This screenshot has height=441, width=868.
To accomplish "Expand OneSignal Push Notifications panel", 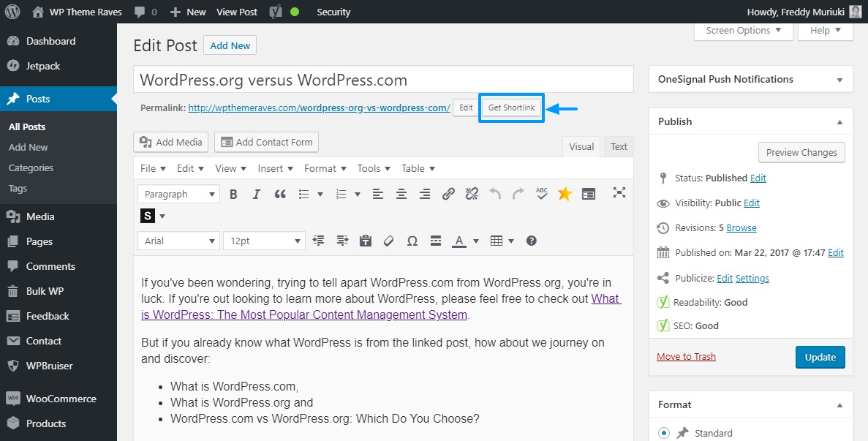I will [x=839, y=80].
